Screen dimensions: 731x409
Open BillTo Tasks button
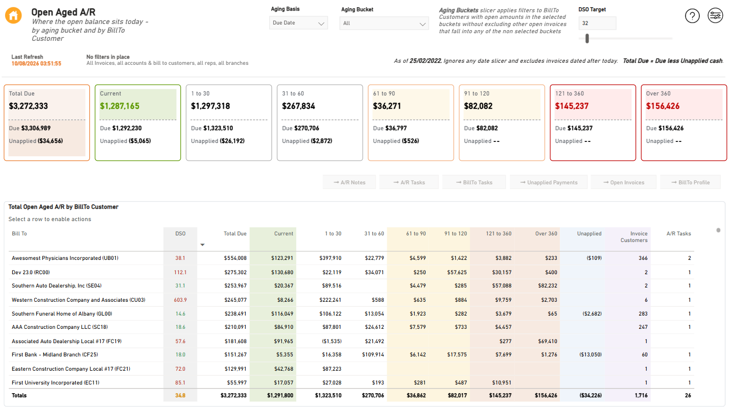pyautogui.click(x=474, y=182)
